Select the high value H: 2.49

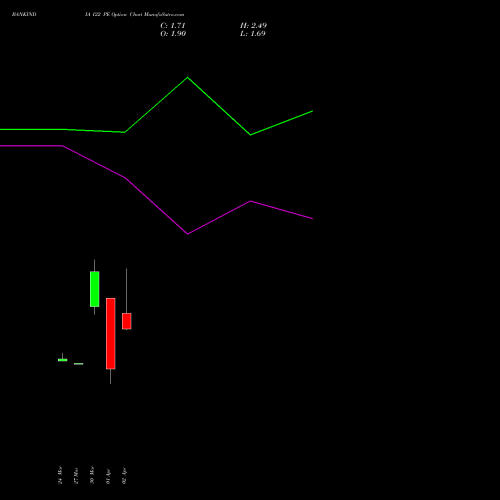(x=253, y=26)
